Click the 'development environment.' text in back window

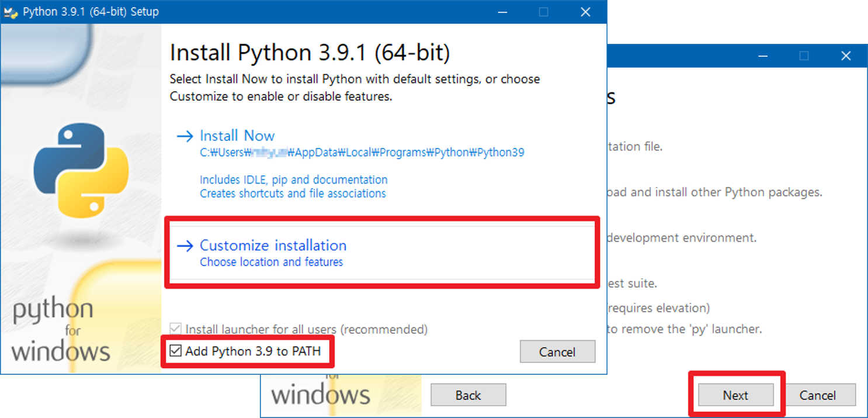coord(682,238)
